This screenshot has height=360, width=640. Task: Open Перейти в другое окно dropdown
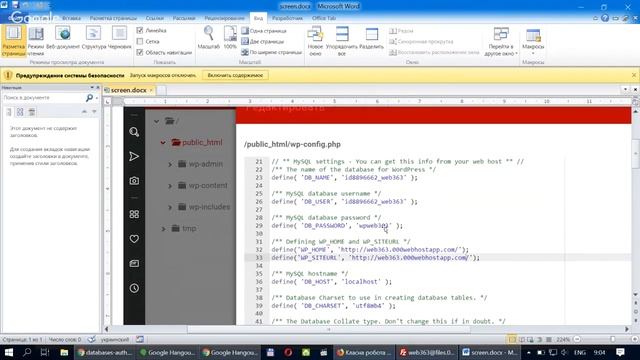(x=501, y=41)
